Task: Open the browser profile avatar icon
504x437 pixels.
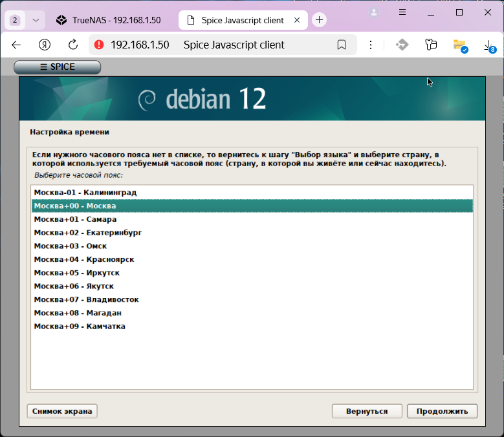Action: point(374,12)
